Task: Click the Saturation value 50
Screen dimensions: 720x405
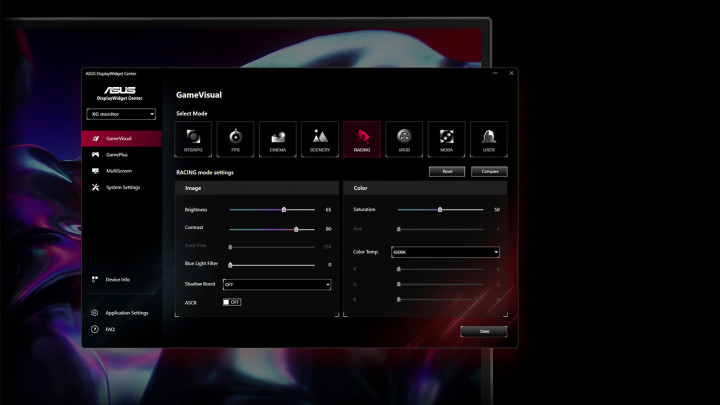Action: 497,210
